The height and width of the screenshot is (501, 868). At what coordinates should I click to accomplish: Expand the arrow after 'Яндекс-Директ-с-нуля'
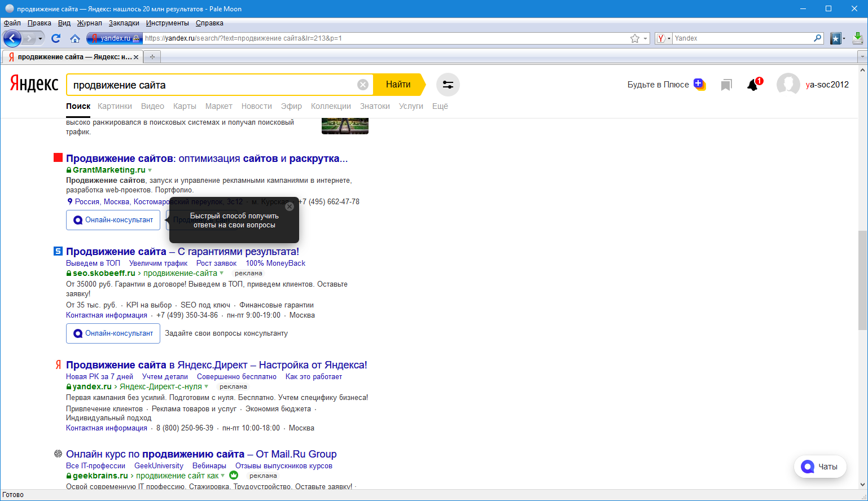pyautogui.click(x=207, y=386)
